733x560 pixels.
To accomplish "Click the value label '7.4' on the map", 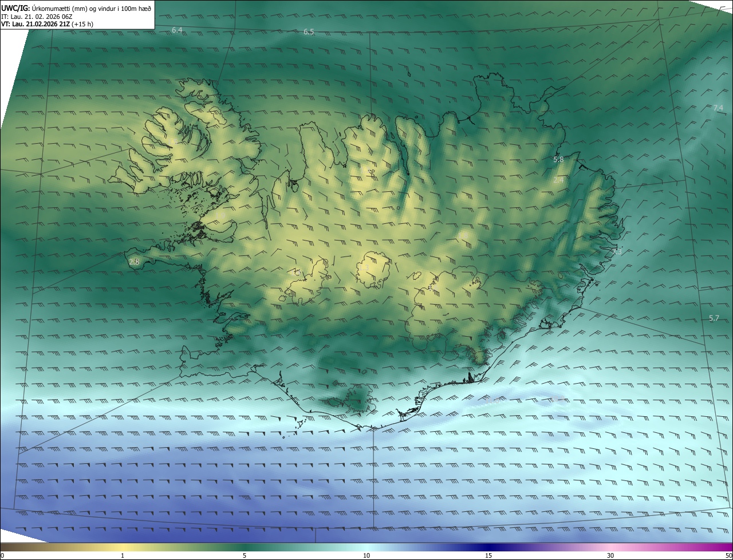I will tap(718, 108).
